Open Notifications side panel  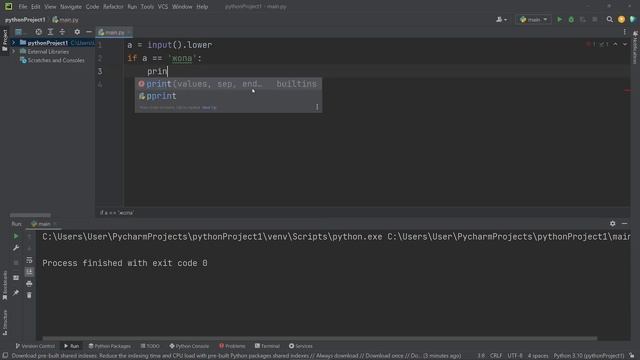[x=635, y=47]
